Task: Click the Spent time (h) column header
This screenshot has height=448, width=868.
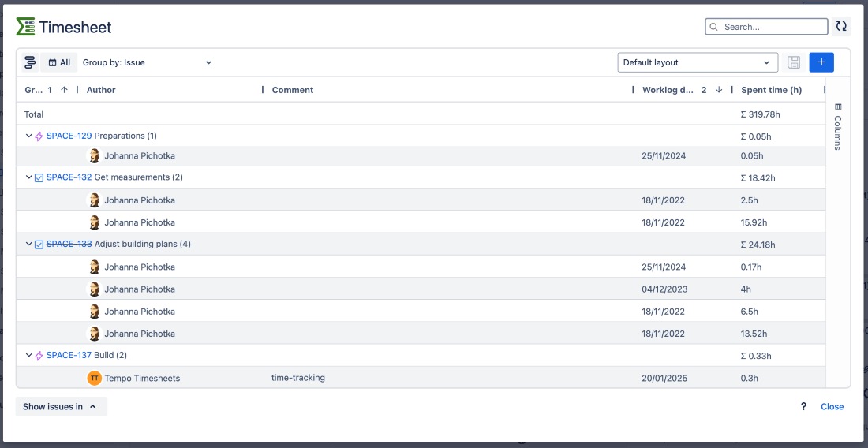Action: [x=771, y=90]
